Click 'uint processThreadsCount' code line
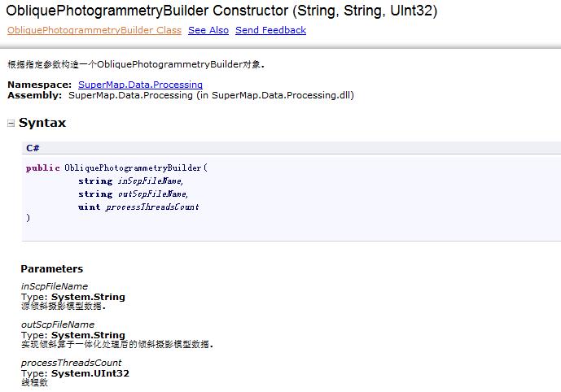Viewport: 561px width, 392px height. tap(138, 207)
